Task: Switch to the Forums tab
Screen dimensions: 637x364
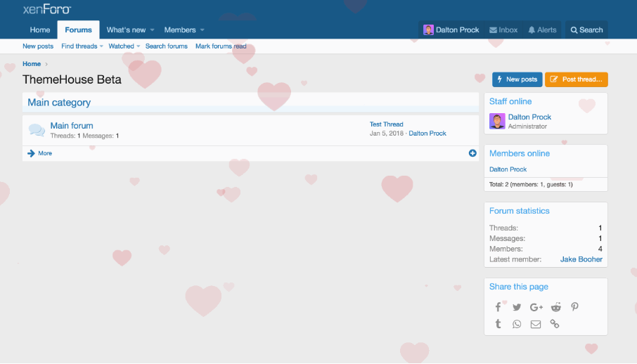Action: [78, 30]
